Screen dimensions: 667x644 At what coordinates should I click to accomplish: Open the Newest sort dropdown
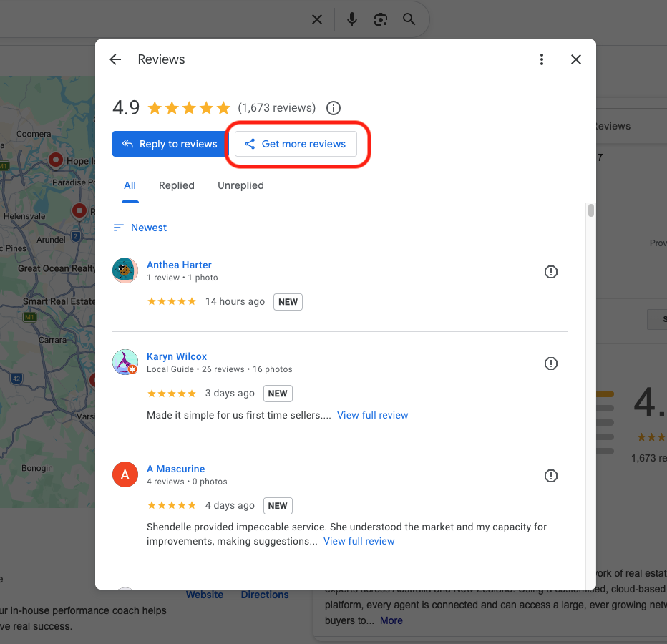140,228
